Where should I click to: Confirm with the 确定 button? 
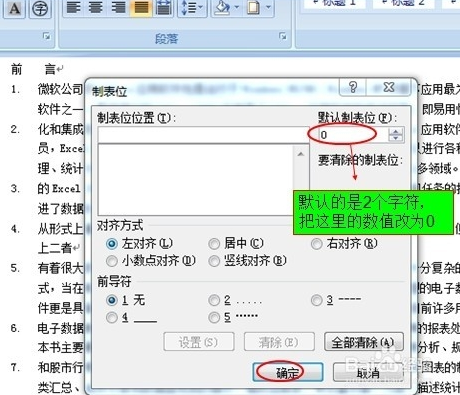(x=288, y=372)
